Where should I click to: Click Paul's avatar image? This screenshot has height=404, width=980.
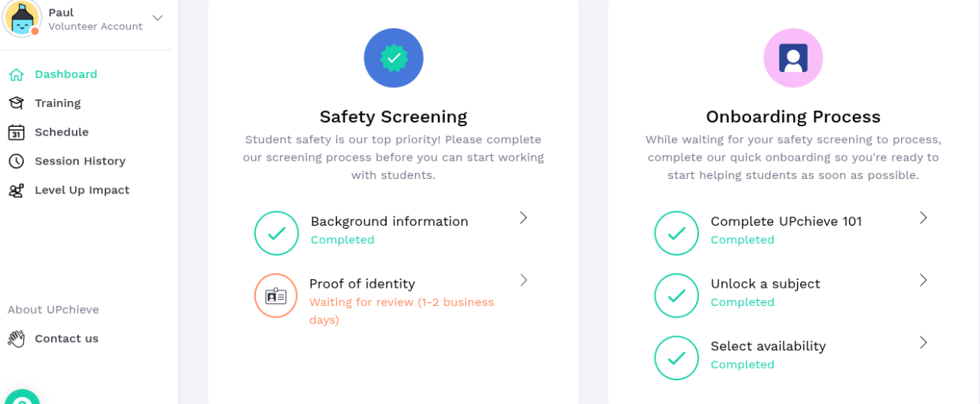pos(21,18)
